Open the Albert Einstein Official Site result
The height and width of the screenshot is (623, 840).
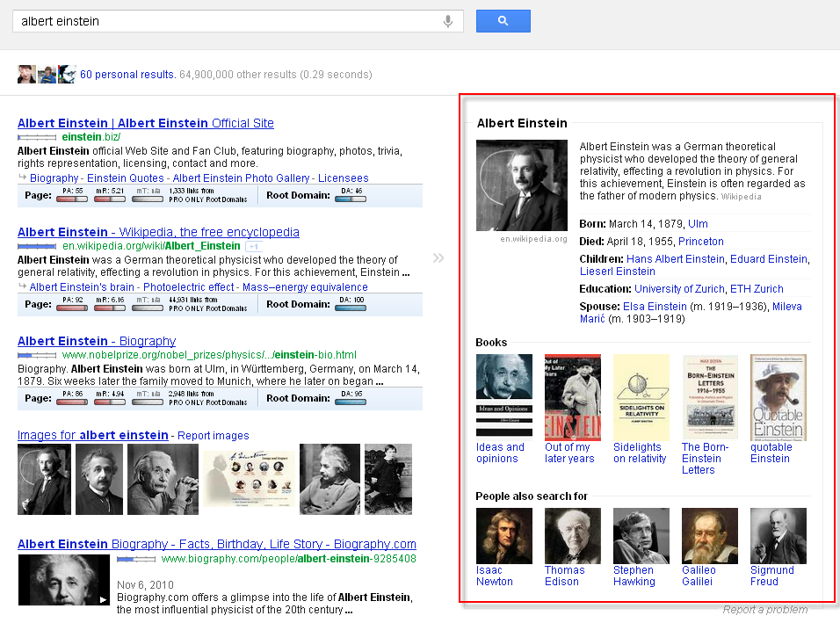point(146,123)
